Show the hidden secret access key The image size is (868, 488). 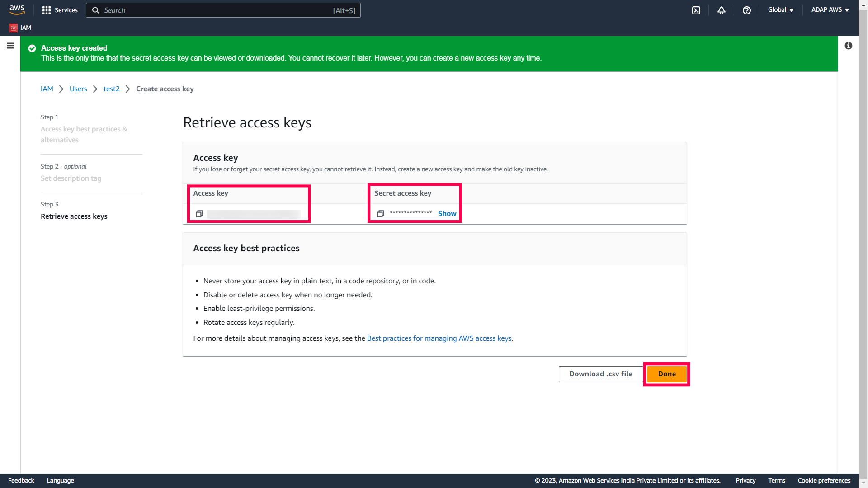coord(447,214)
